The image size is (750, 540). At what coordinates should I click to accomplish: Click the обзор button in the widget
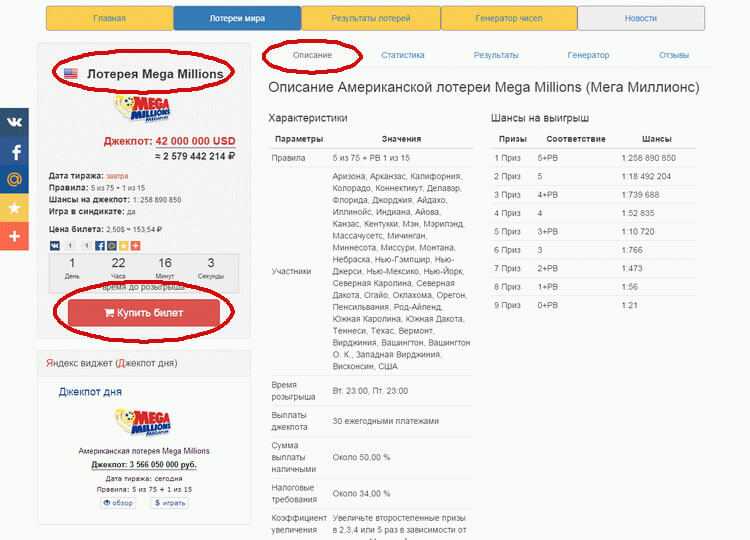click(x=118, y=503)
